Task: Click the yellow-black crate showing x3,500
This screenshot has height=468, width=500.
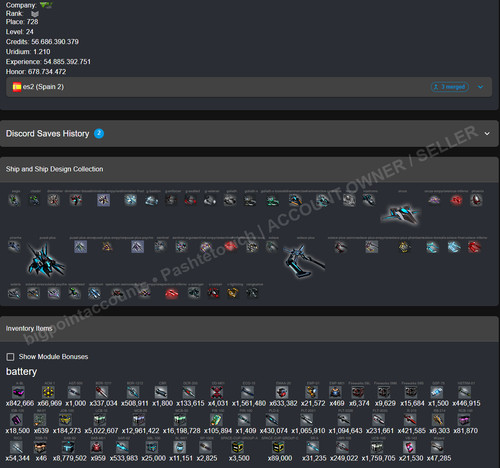Action: [x=238, y=447]
